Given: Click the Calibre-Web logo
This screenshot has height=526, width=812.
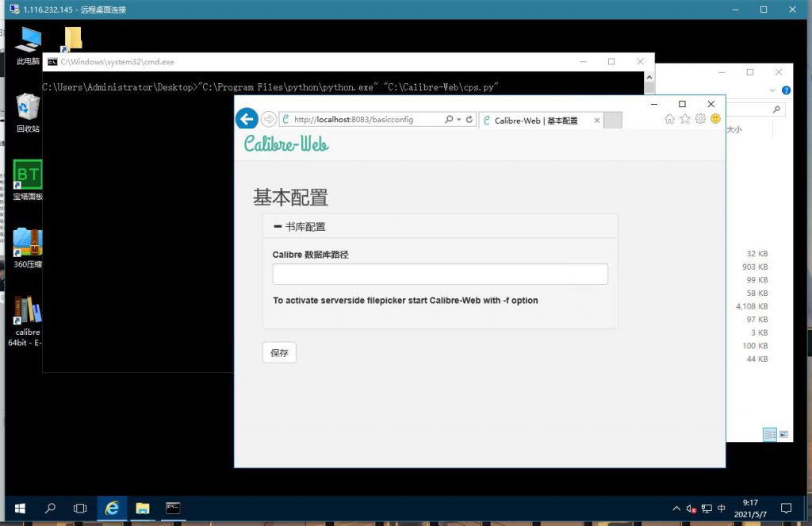Looking at the screenshot, I should pyautogui.click(x=285, y=145).
